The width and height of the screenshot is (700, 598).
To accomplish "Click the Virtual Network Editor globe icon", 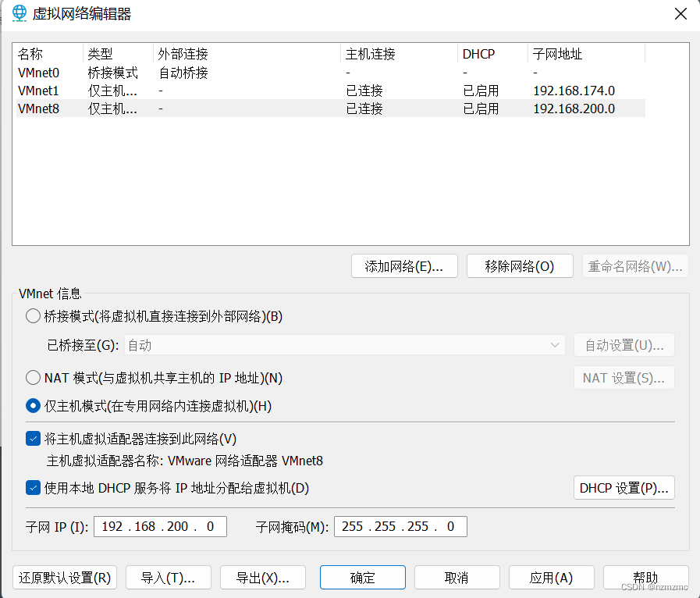I will 20,13.
